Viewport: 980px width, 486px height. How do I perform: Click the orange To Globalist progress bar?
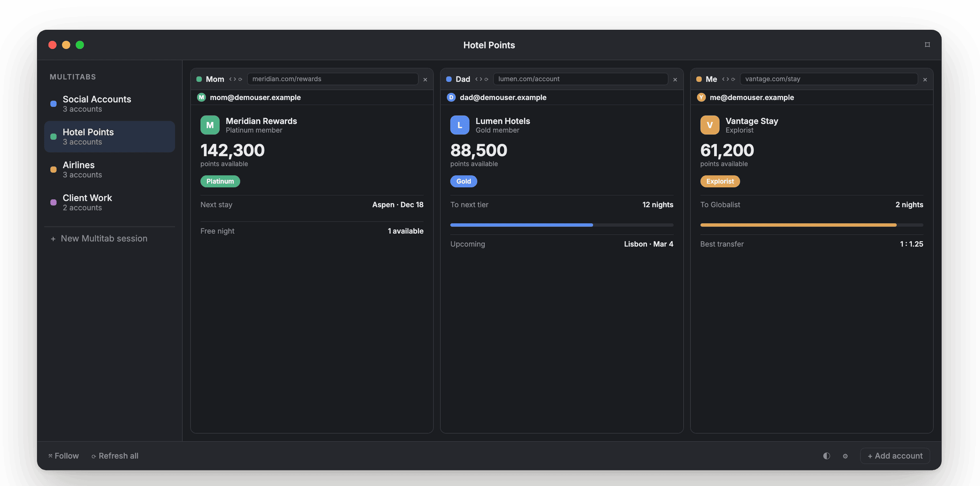pyautogui.click(x=812, y=225)
